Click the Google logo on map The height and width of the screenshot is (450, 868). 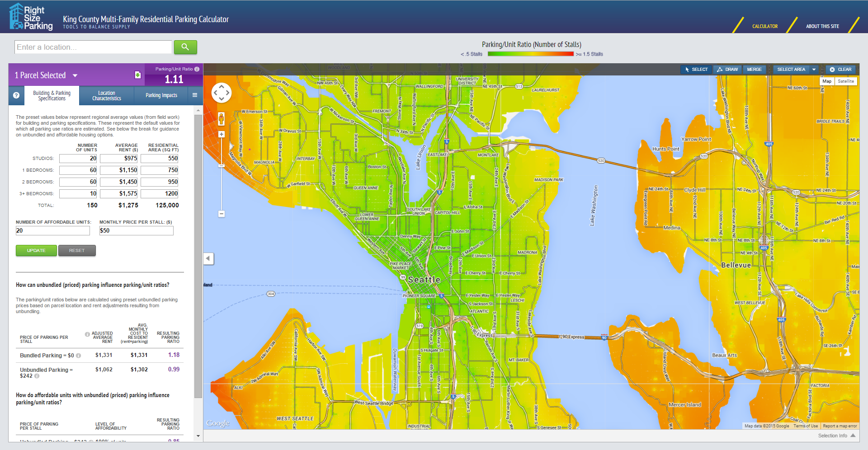(x=218, y=423)
